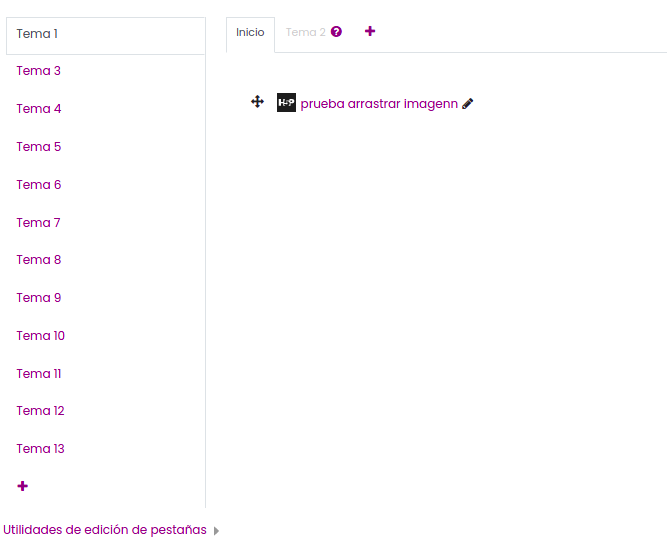Click the H5P activity icon
Image resolution: width=667 pixels, height=551 pixels.
tap(286, 103)
